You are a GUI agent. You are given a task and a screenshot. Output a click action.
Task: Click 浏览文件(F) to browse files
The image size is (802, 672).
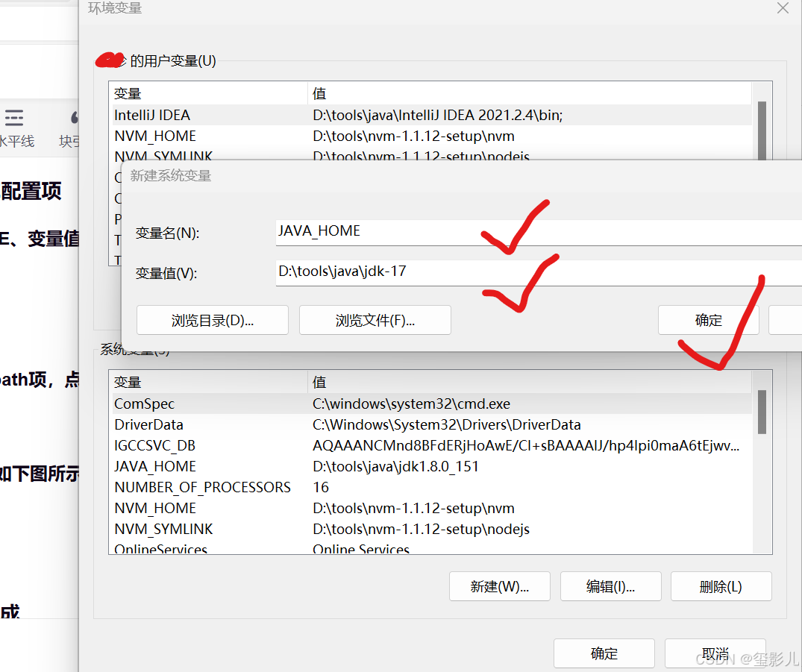click(x=375, y=320)
